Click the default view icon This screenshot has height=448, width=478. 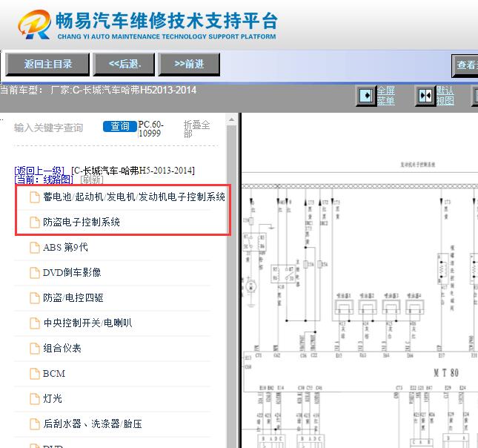[x=425, y=96]
